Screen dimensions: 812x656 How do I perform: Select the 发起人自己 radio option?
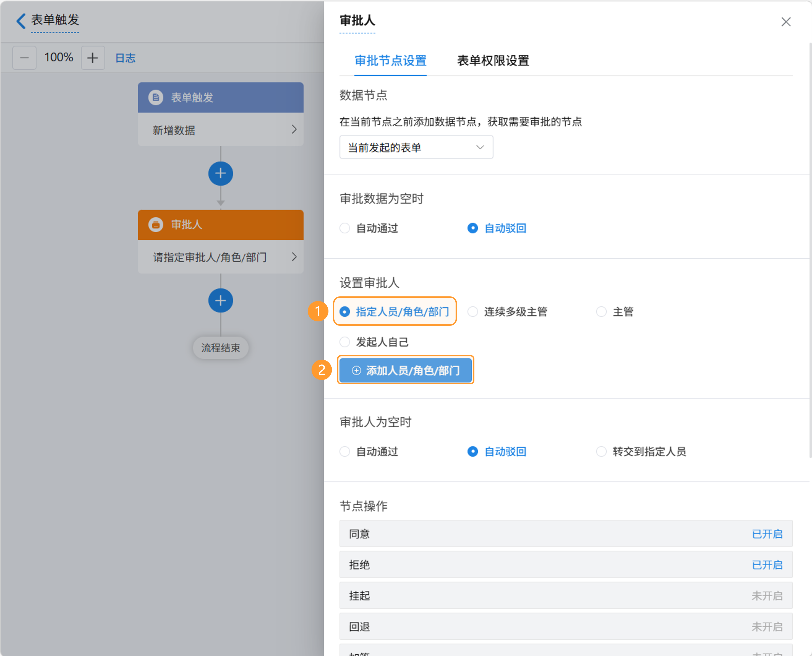345,342
